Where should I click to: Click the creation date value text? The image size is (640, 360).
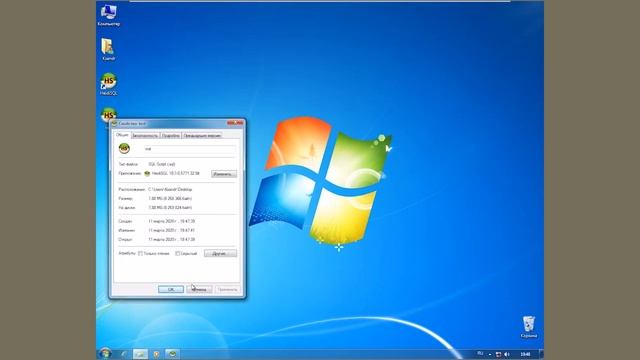pos(172,221)
